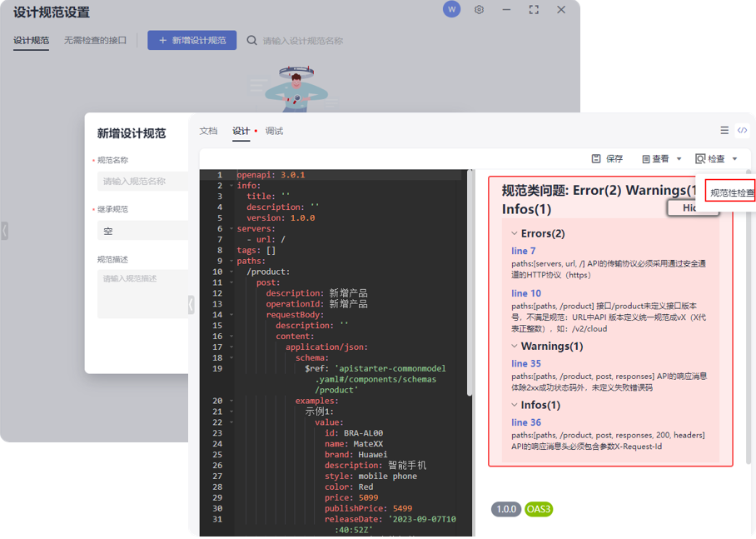
Task: Click the 新增设计规范 blue button
Action: (x=191, y=39)
